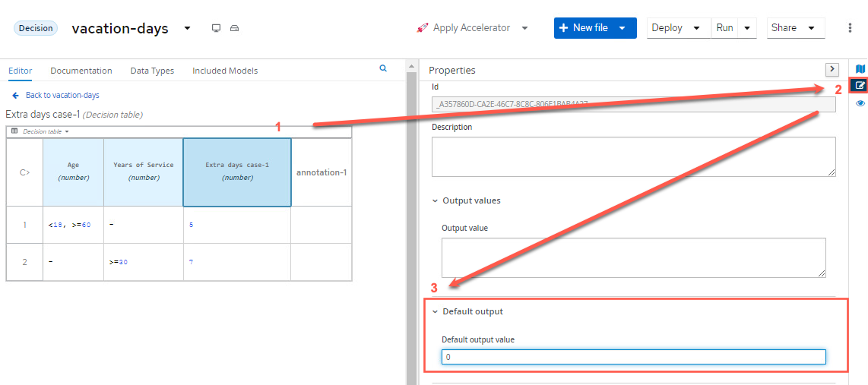This screenshot has height=385, width=868.
Task: Open the kebab more-options menu
Action: tap(851, 27)
